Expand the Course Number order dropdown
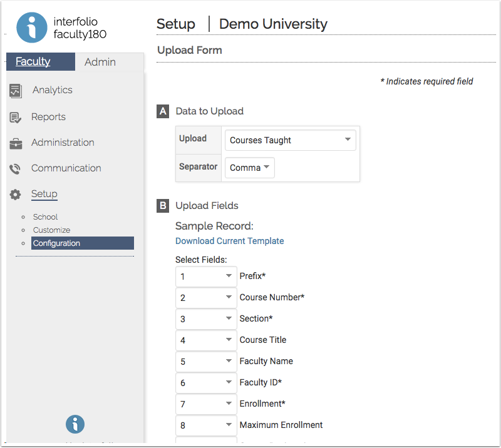 [x=206, y=298]
